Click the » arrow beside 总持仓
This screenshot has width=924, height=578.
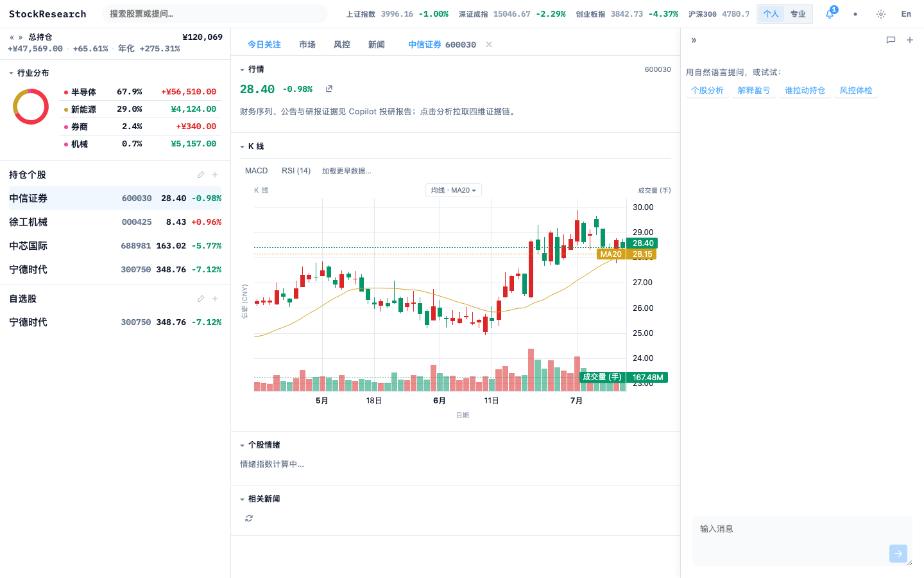pyautogui.click(x=21, y=37)
